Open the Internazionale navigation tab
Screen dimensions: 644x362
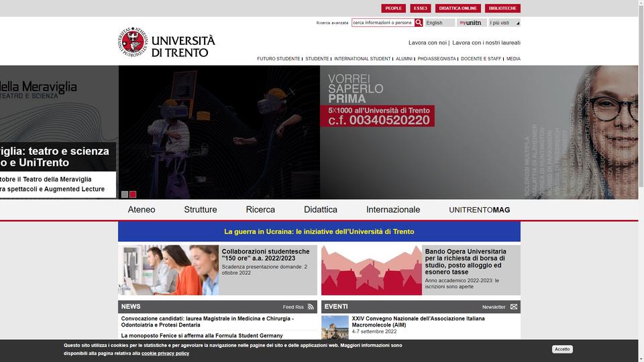pos(393,210)
